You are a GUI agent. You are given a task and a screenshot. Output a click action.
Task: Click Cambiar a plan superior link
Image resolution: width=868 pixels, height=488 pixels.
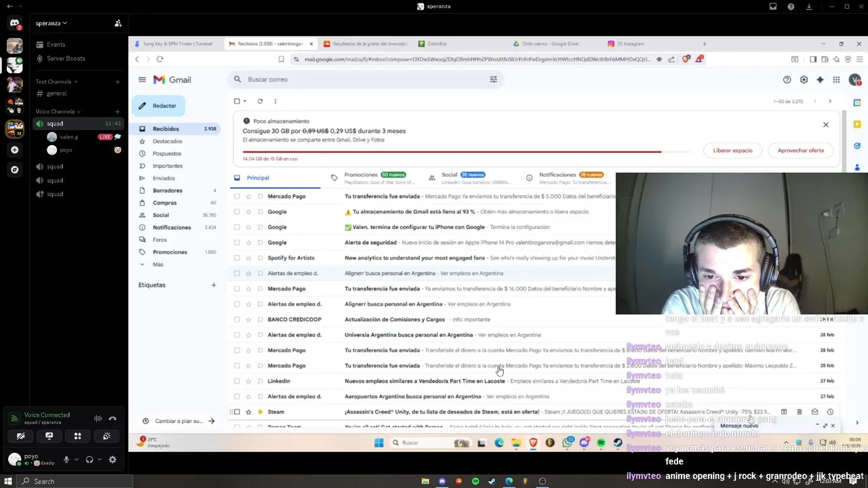coord(178,421)
